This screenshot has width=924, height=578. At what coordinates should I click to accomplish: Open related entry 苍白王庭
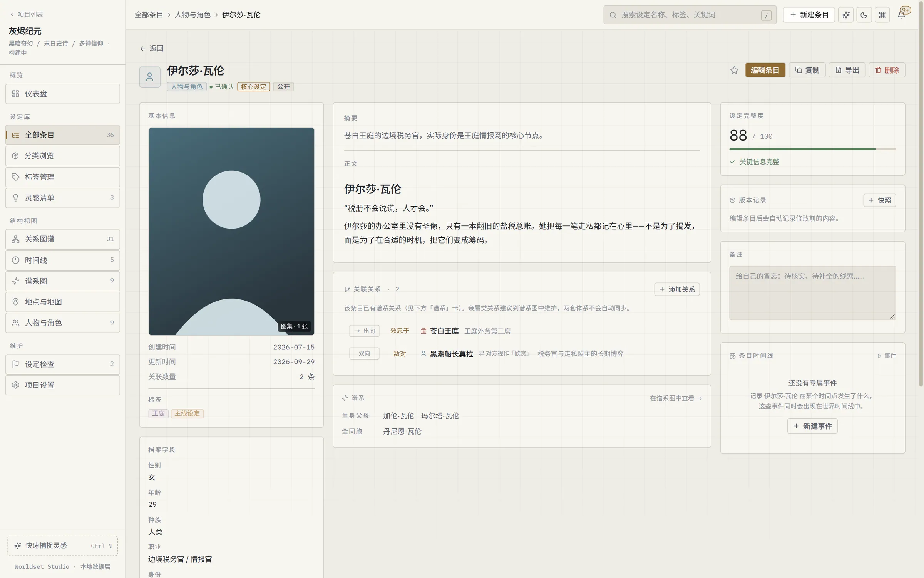click(444, 331)
